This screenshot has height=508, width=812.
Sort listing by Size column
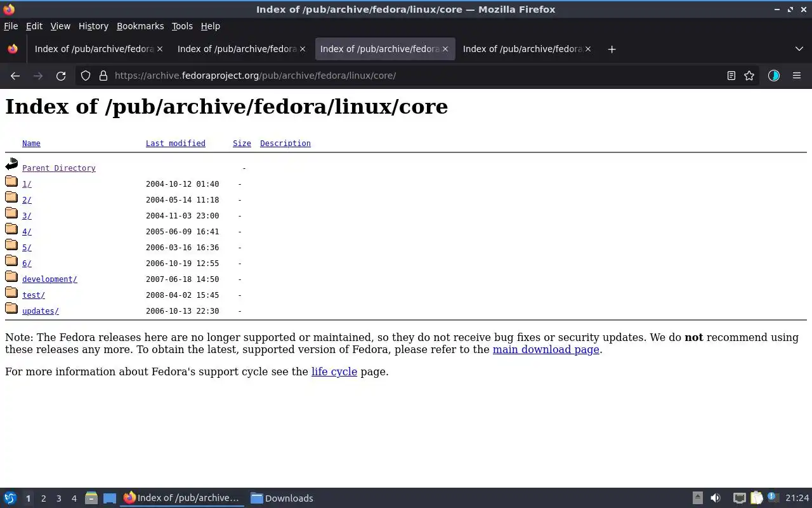242,144
